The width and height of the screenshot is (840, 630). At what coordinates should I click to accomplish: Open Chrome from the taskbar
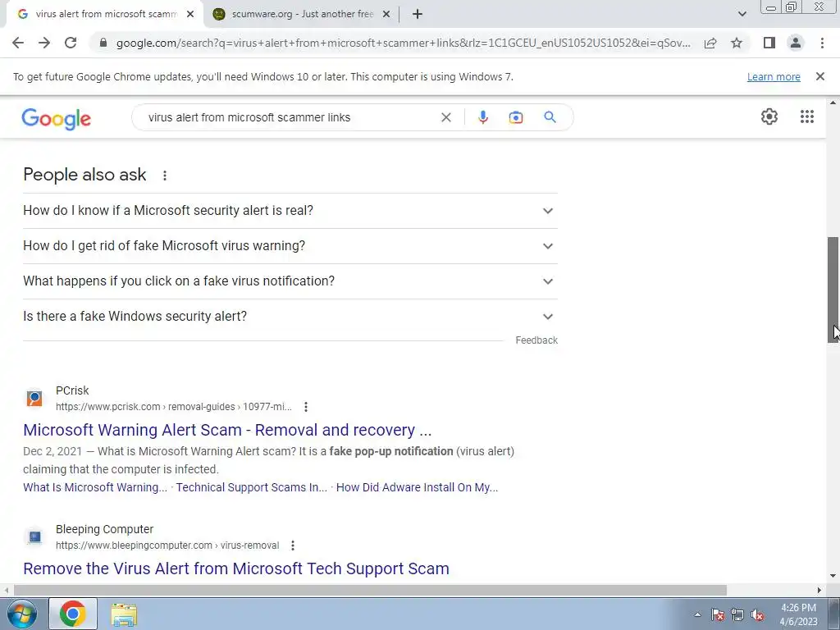coord(73,614)
